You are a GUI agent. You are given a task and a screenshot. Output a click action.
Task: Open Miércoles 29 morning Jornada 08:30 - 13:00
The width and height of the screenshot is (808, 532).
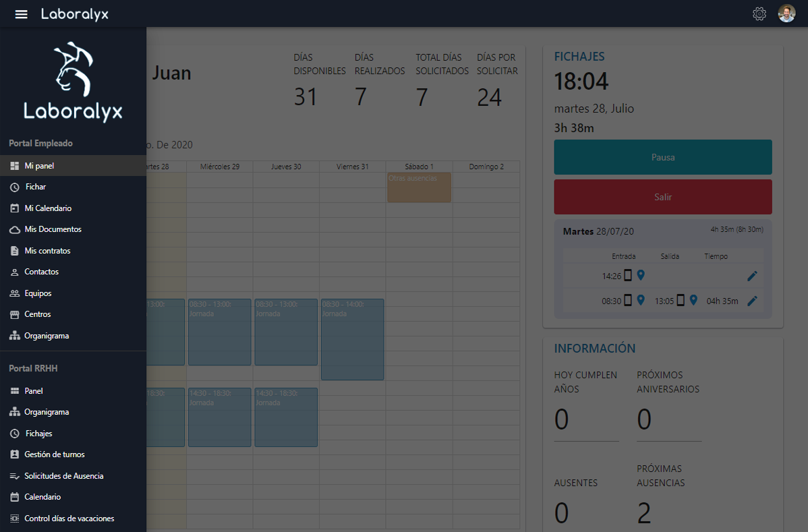click(x=219, y=332)
